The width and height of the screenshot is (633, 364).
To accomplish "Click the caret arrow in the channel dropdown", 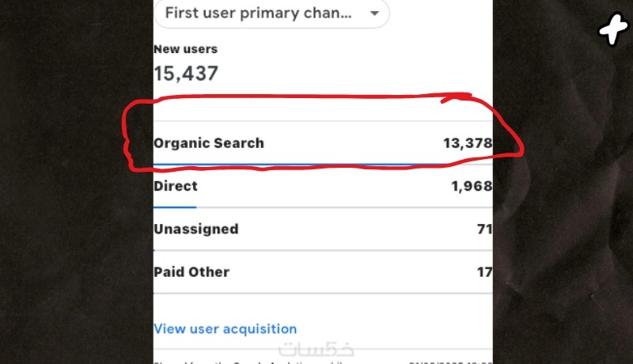I will [374, 13].
